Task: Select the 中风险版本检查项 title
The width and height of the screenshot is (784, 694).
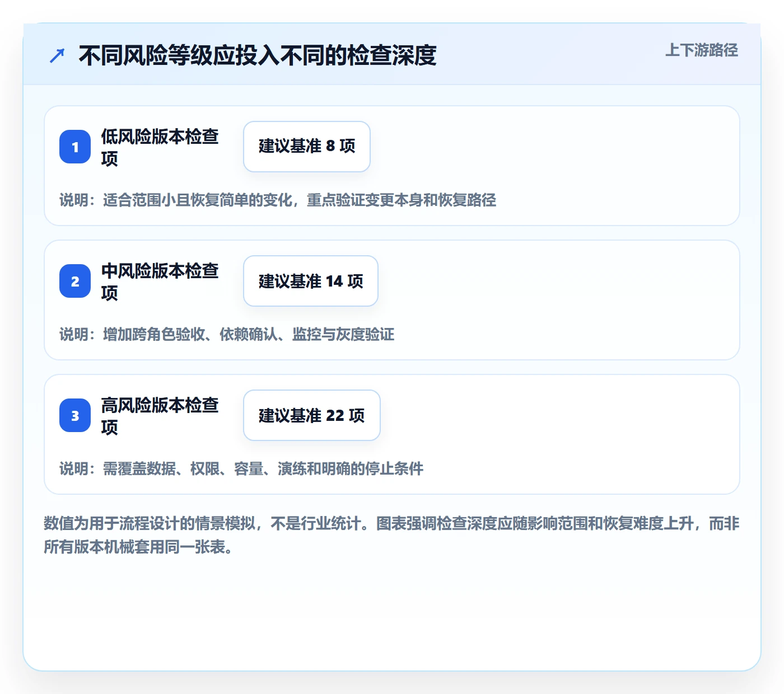Action: 160,282
